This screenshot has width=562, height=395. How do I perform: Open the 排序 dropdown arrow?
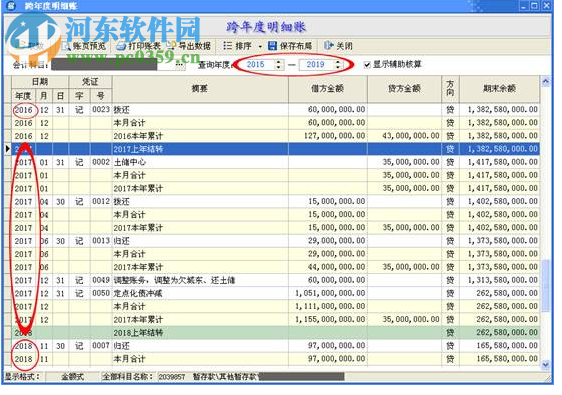(260, 46)
